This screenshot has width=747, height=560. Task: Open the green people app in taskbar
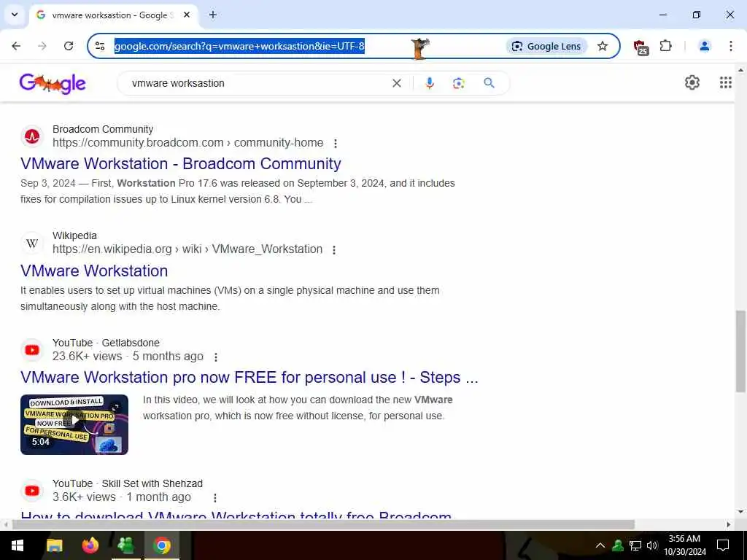(x=125, y=545)
